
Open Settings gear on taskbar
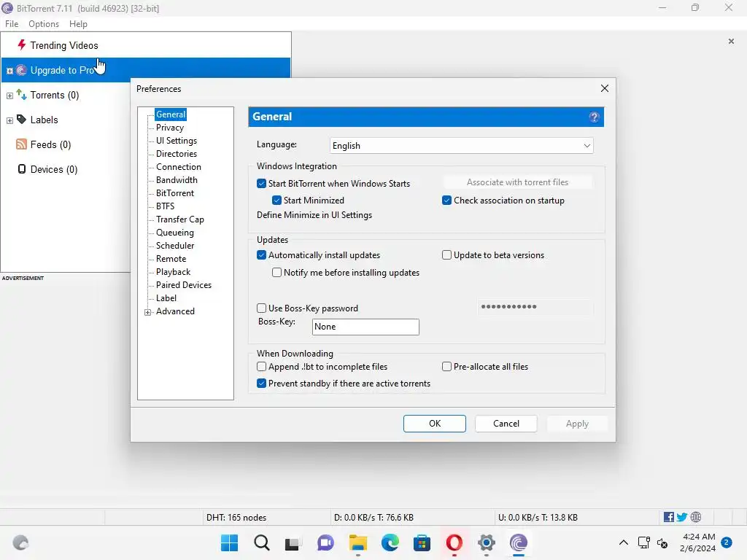[487, 542]
